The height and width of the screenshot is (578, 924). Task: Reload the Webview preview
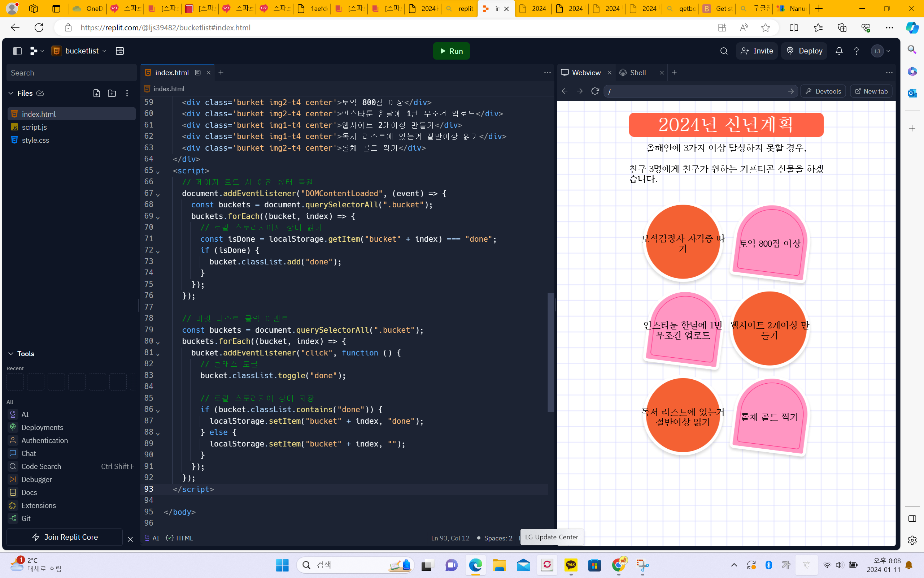[x=595, y=91]
